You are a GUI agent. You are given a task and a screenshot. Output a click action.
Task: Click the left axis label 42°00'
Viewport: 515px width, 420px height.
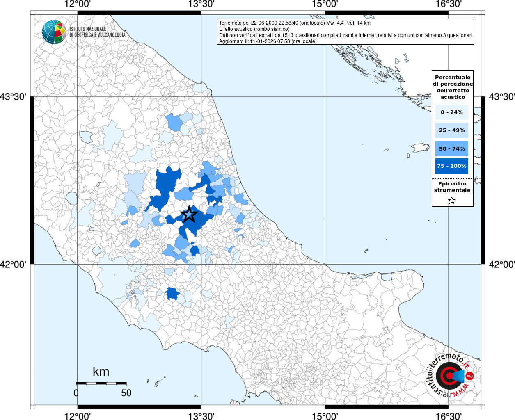pyautogui.click(x=13, y=264)
